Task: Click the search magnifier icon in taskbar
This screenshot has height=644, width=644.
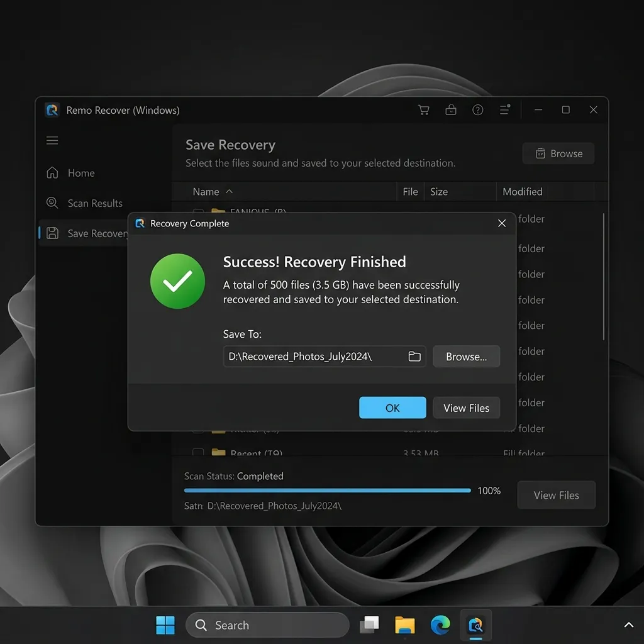Action: pyautogui.click(x=201, y=625)
